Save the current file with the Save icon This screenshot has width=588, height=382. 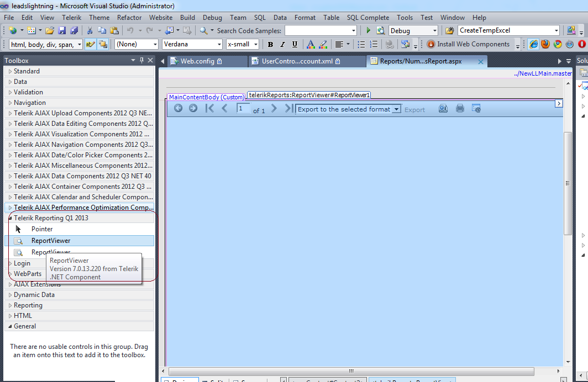62,31
